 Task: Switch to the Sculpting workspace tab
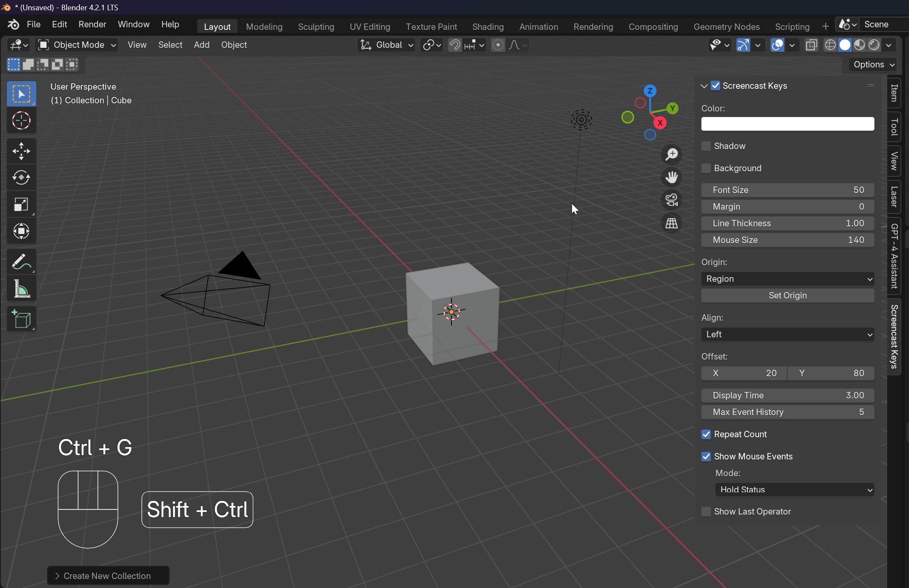[316, 26]
